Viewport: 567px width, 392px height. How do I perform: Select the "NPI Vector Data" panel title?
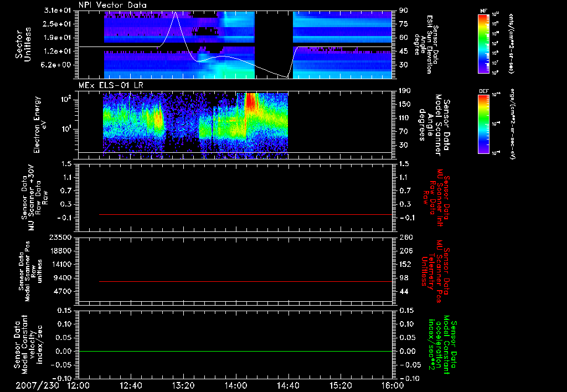click(x=112, y=5)
